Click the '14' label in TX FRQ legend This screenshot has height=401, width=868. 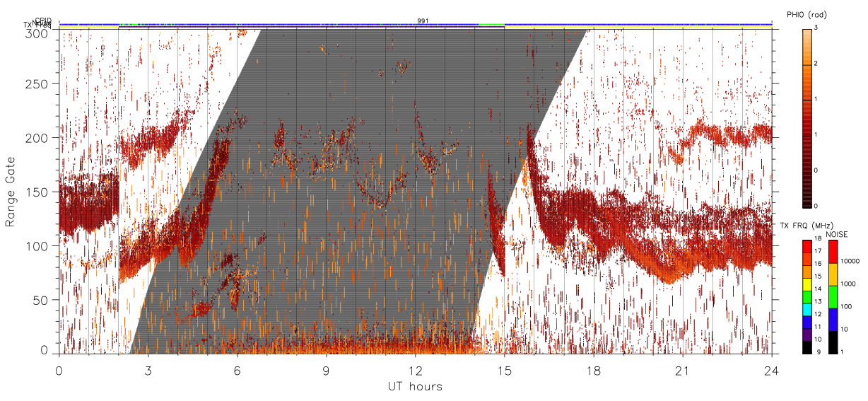point(817,289)
